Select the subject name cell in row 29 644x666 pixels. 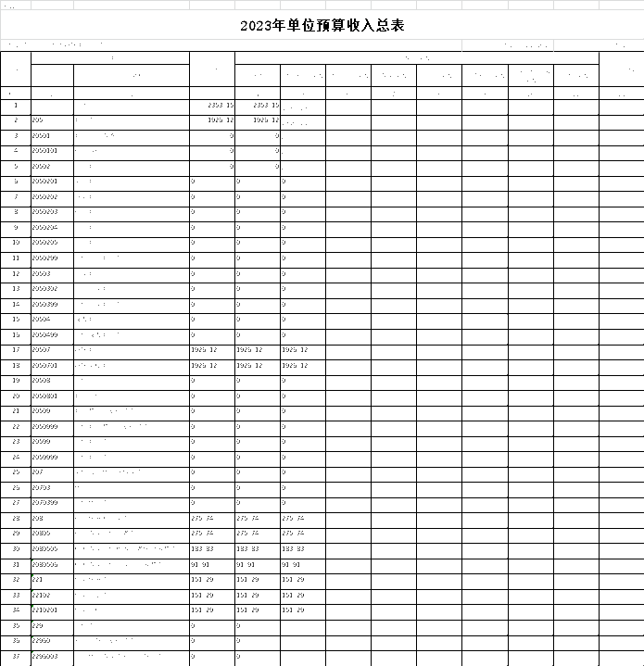(x=131, y=534)
